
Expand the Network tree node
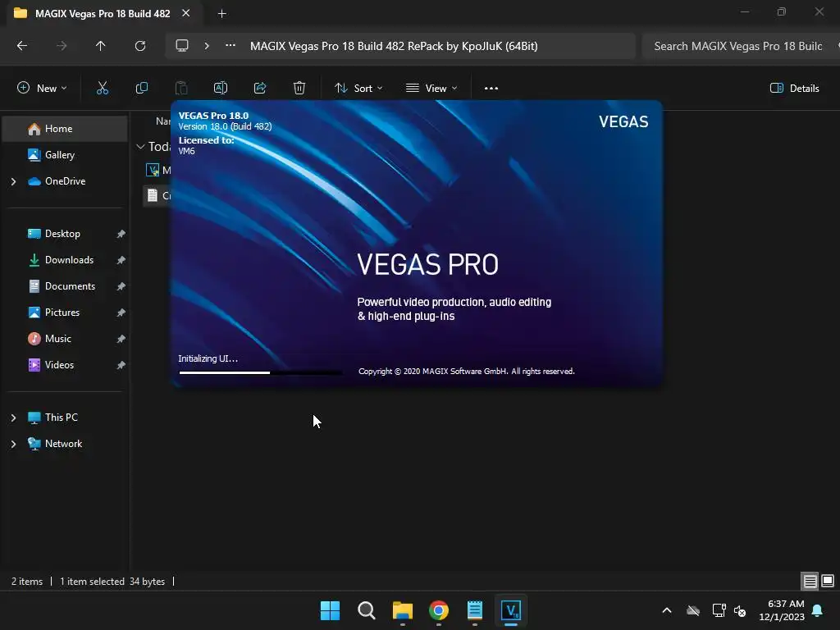[13, 444]
